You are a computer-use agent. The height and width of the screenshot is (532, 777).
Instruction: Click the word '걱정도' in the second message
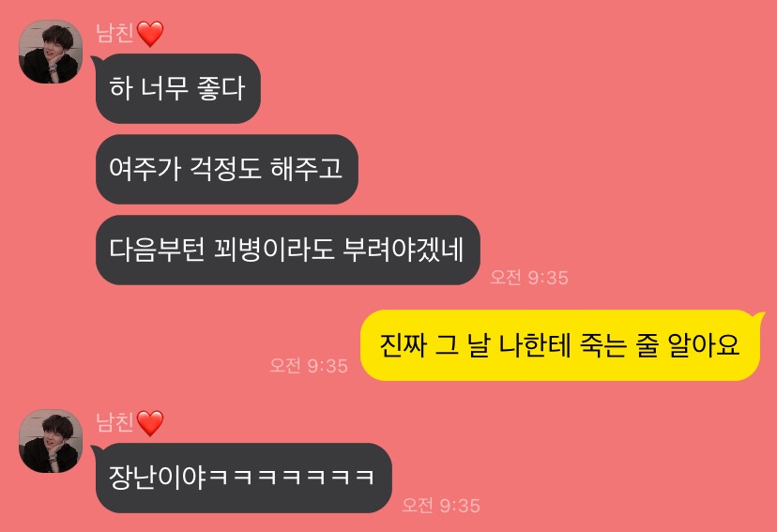(x=226, y=168)
